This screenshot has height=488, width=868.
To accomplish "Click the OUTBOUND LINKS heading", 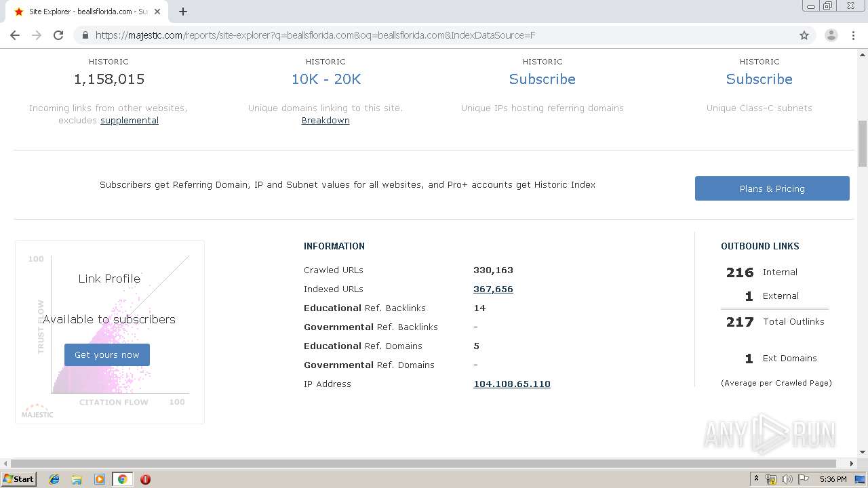I will 760,246.
